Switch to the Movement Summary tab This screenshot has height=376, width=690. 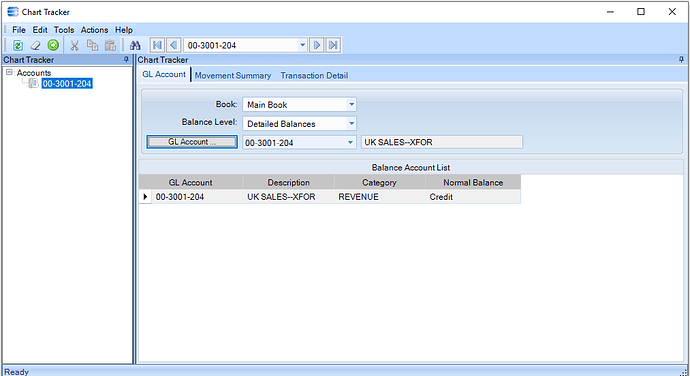[x=233, y=75]
